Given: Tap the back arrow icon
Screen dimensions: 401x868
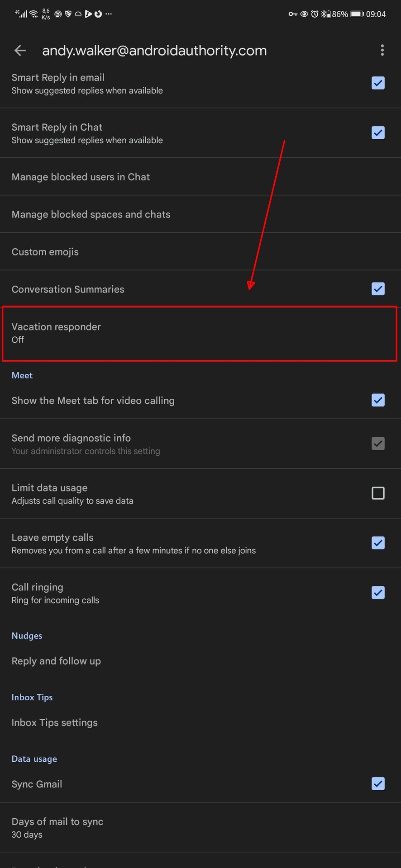Looking at the screenshot, I should [20, 50].
